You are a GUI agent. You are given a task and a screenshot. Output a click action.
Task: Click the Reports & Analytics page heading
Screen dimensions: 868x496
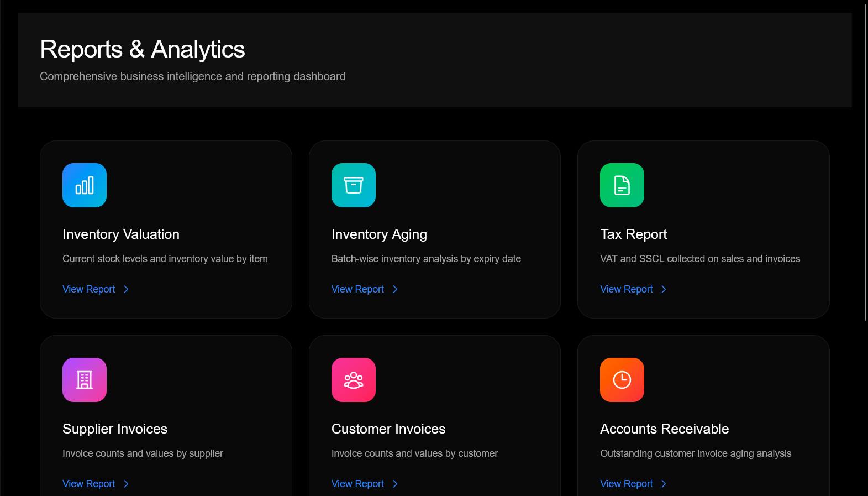tap(143, 49)
